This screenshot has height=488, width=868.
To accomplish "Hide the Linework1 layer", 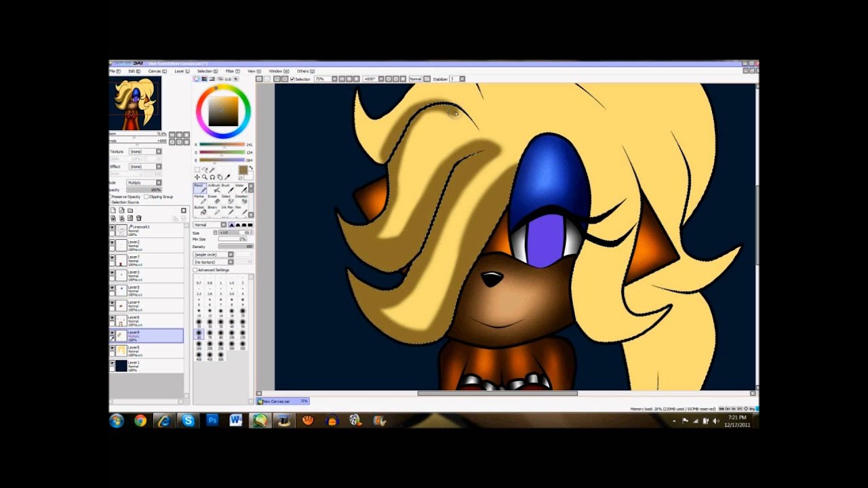I will pyautogui.click(x=112, y=228).
